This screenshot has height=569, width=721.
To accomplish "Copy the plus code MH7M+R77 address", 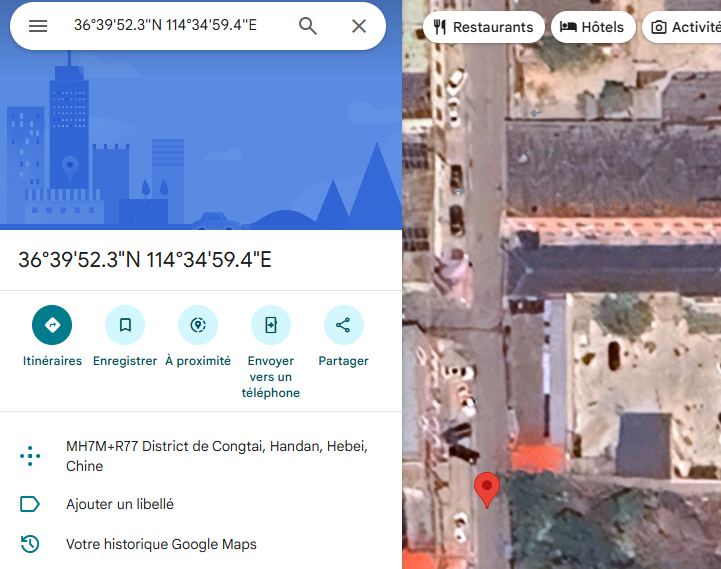I will (216, 456).
